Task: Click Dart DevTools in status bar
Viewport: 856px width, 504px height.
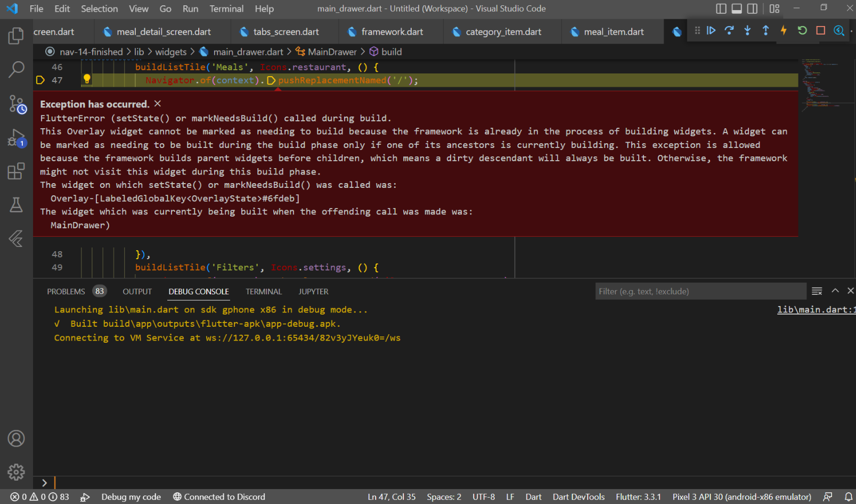Action: click(578, 497)
